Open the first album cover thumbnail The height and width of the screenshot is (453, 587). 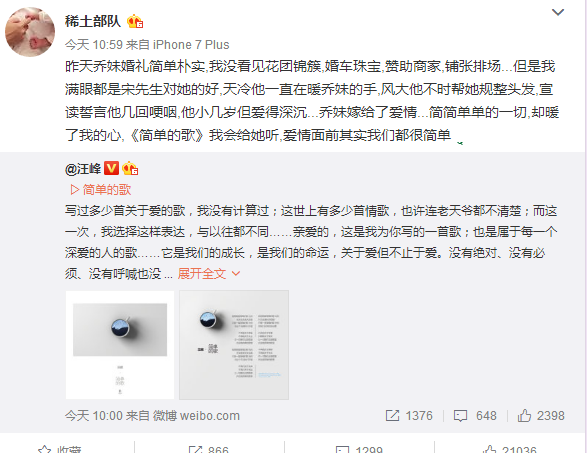point(120,345)
